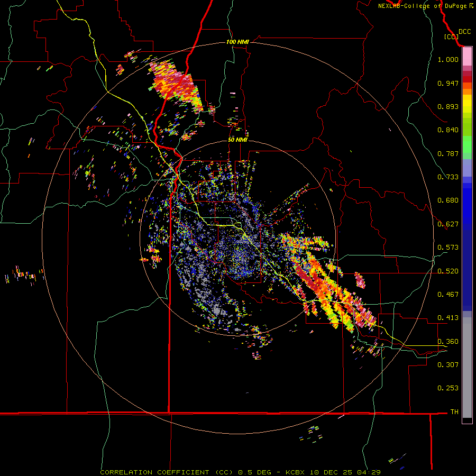Click the 0.680 legend value
Image resolution: width=476 pixels, height=476 pixels.
pyautogui.click(x=448, y=200)
